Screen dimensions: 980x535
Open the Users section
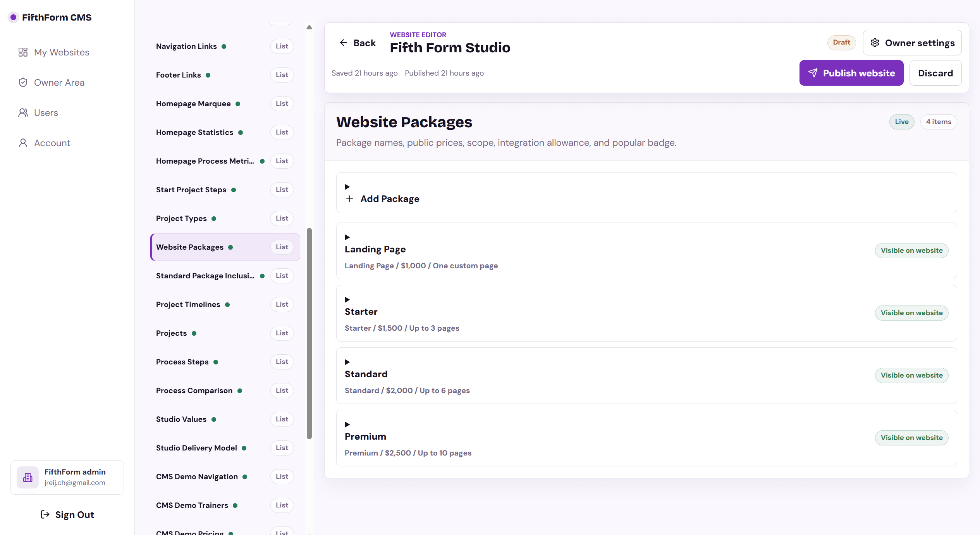67,113
